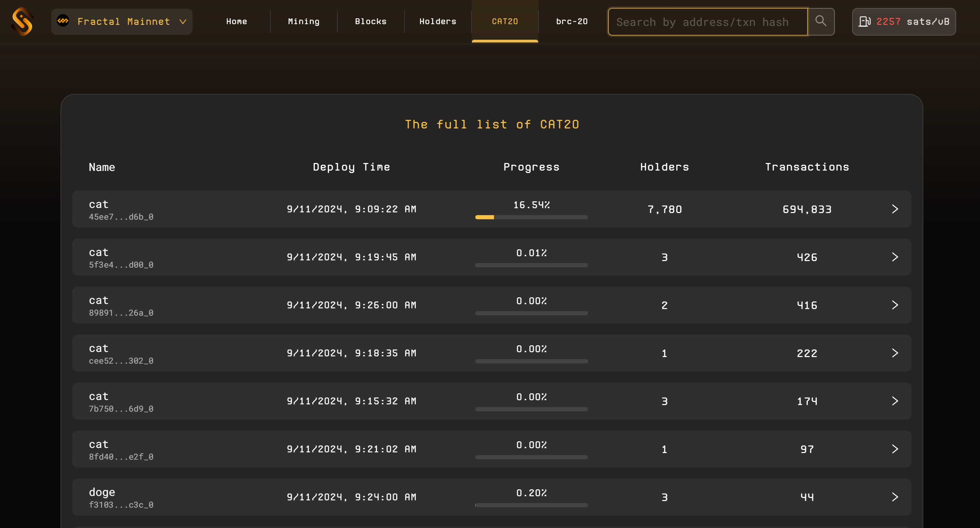Open arrow for cat 8fd40...e2f_0 row
Image resolution: width=980 pixels, height=528 pixels.
pyautogui.click(x=895, y=449)
